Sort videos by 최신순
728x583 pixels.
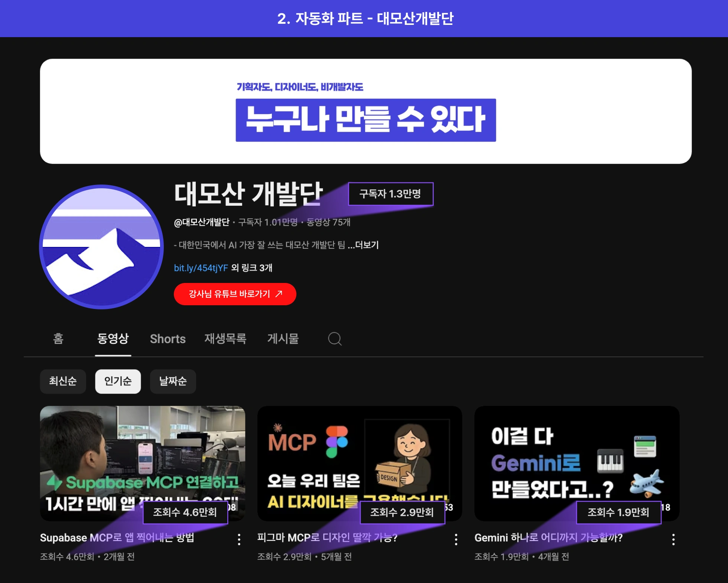pos(63,381)
